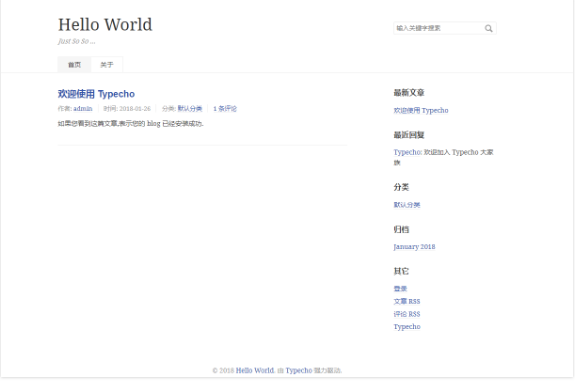Open the Hello World footer link
Viewport: 575px width, 384px height.
pyautogui.click(x=255, y=370)
